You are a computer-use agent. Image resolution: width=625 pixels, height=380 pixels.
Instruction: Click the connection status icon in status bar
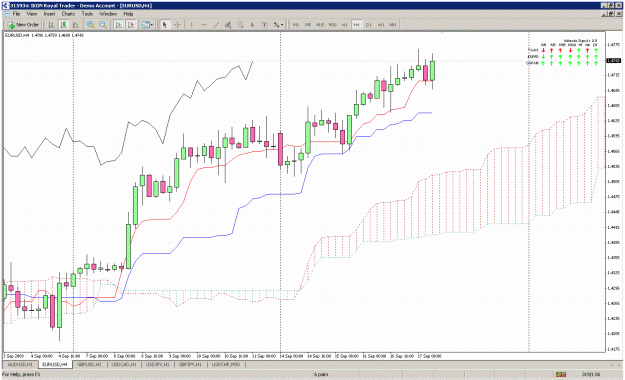pos(561,374)
